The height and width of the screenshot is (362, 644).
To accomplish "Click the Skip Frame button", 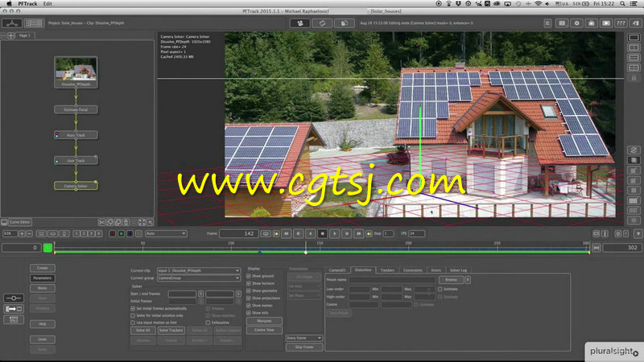I will (x=304, y=348).
